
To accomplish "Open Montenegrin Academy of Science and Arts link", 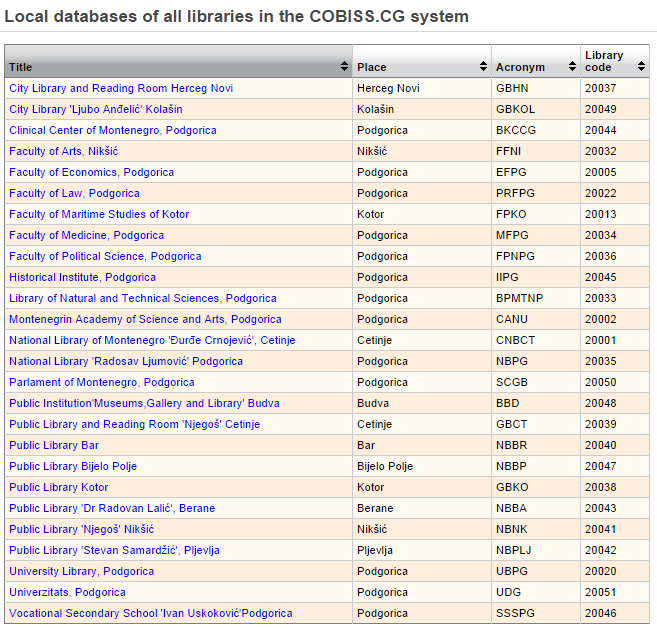I will coord(145,319).
